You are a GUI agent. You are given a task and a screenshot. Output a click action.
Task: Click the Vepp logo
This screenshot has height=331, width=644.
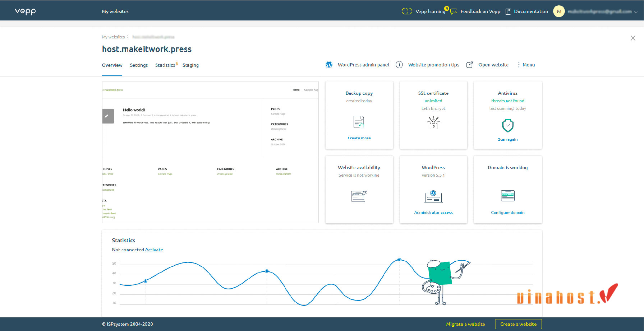tap(25, 11)
